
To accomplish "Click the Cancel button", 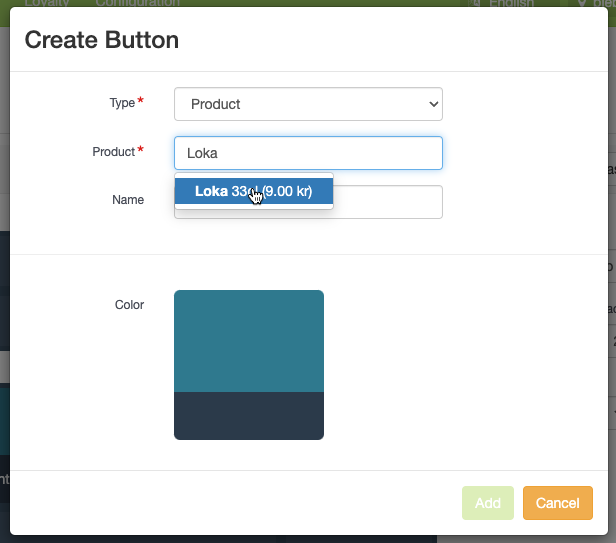I will [558, 503].
